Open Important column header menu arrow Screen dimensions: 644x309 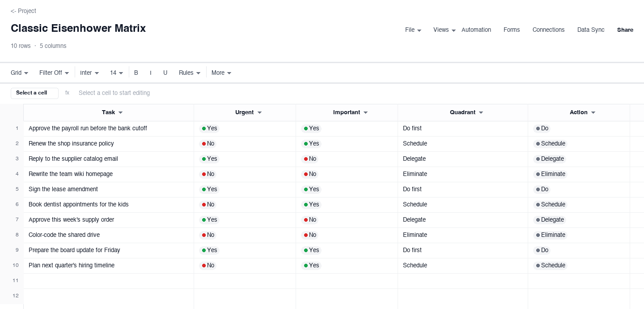click(365, 113)
